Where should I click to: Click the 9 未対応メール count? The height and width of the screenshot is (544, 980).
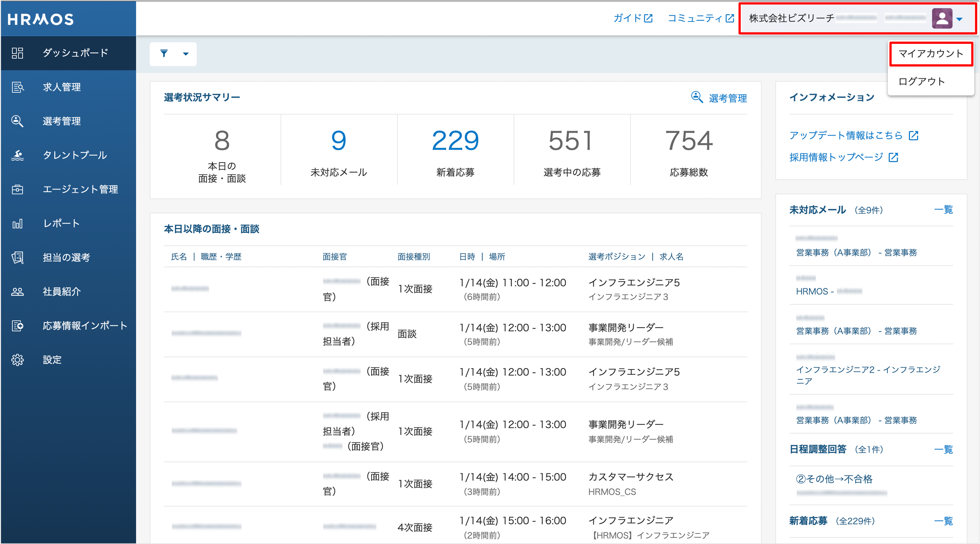(339, 140)
